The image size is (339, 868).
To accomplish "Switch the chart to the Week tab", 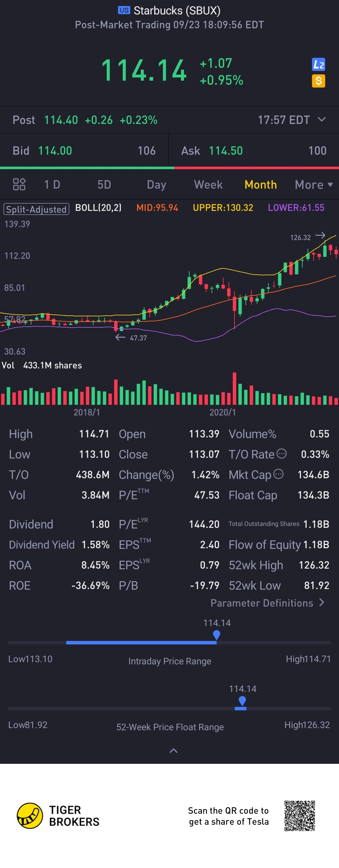I will point(208,185).
